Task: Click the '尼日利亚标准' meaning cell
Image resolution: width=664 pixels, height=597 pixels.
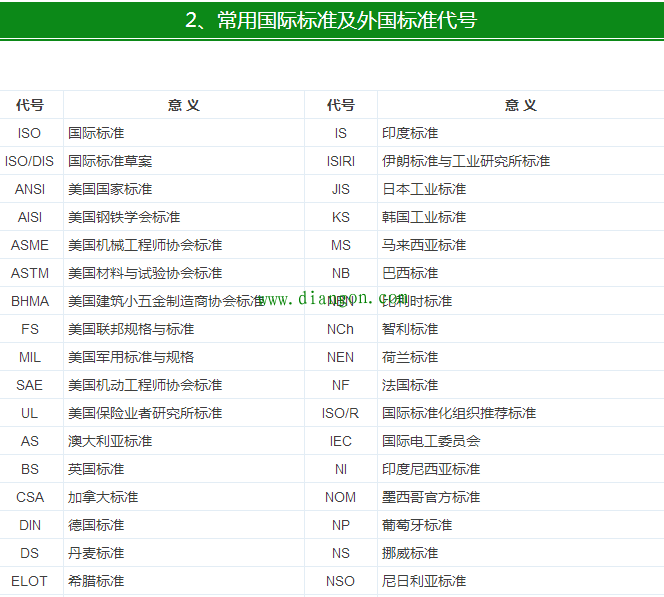Action: [424, 581]
